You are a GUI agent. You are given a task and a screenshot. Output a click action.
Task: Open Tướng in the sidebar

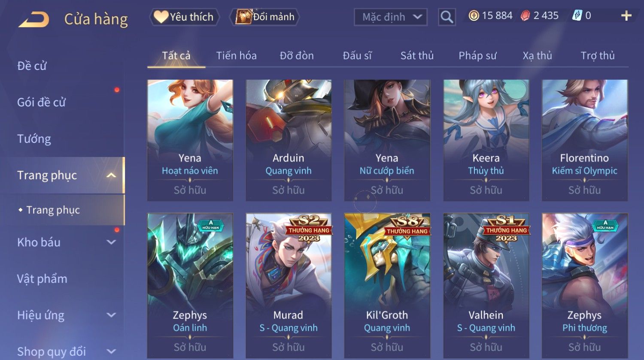(34, 139)
